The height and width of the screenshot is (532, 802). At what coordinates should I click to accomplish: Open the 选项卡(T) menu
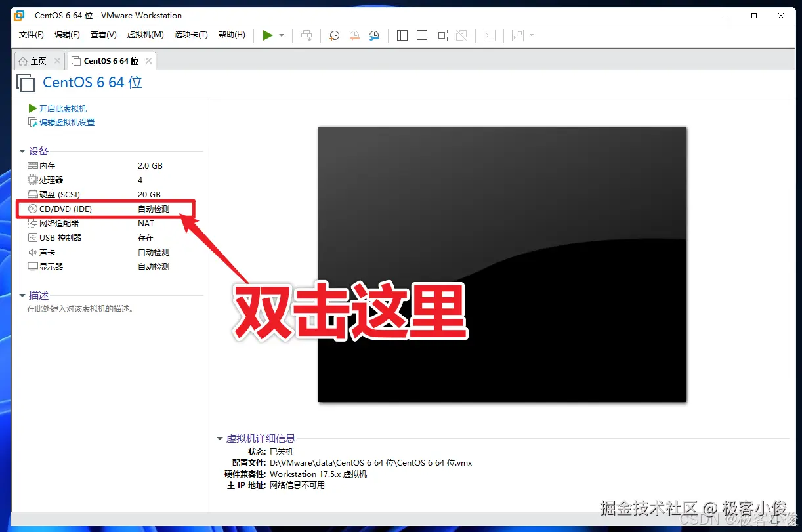pyautogui.click(x=191, y=35)
